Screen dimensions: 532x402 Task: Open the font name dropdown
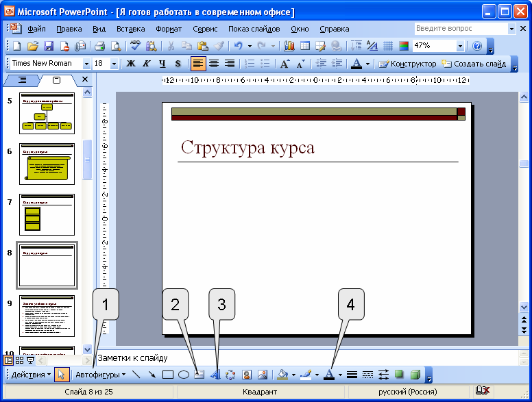(86, 64)
